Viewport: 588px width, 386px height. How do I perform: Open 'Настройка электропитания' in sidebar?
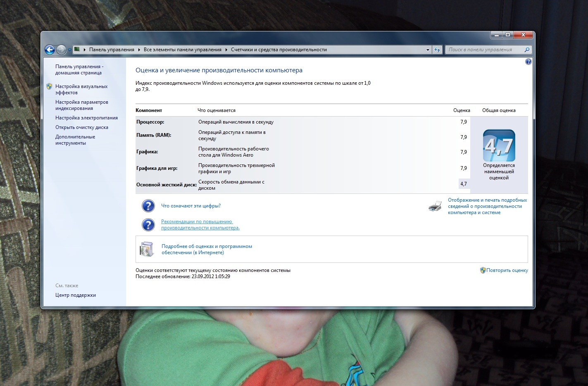(x=86, y=118)
